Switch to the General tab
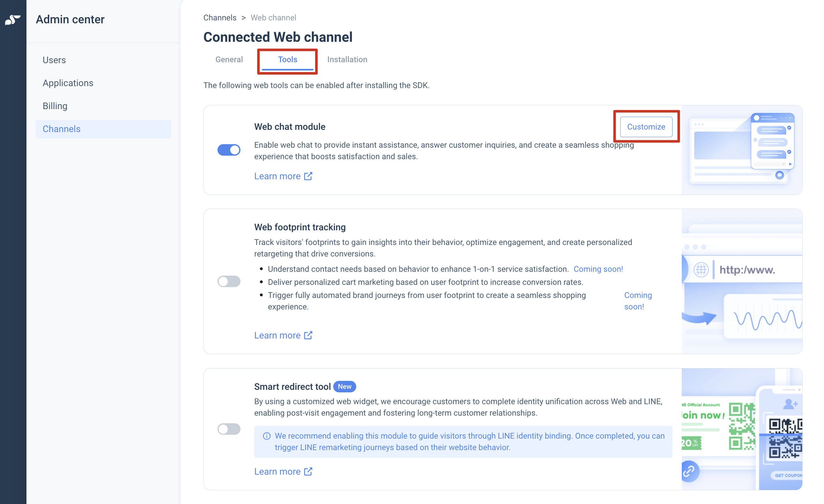Viewport: 824px width, 504px height. tap(229, 60)
